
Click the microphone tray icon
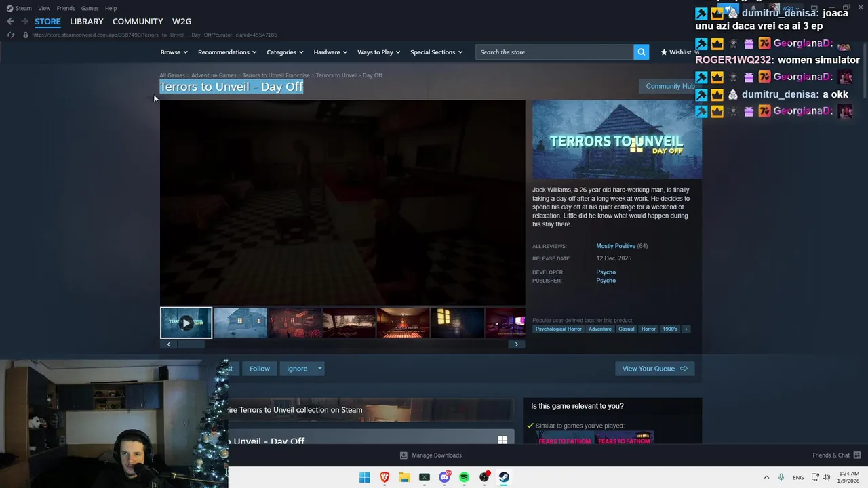point(781,477)
